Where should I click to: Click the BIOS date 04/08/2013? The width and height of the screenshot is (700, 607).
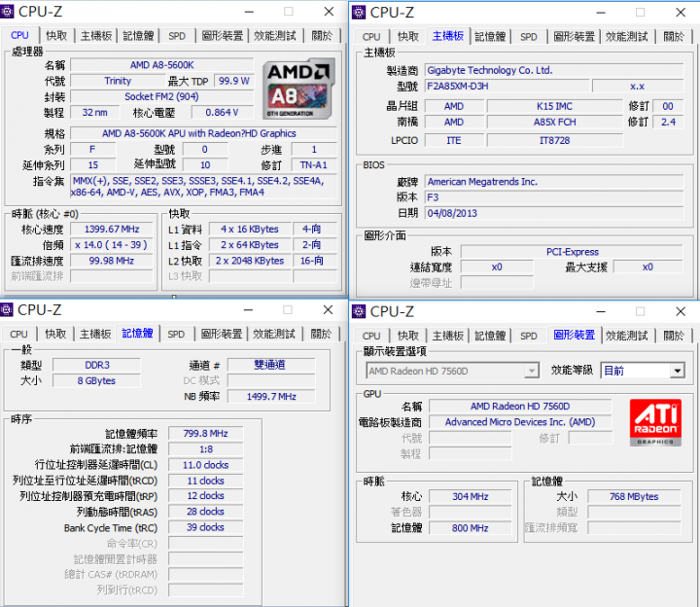click(553, 213)
